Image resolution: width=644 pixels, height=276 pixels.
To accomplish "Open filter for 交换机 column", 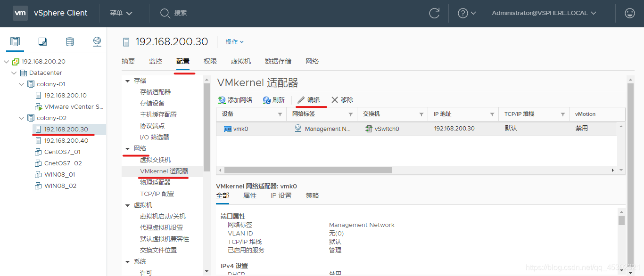I will [x=421, y=114].
